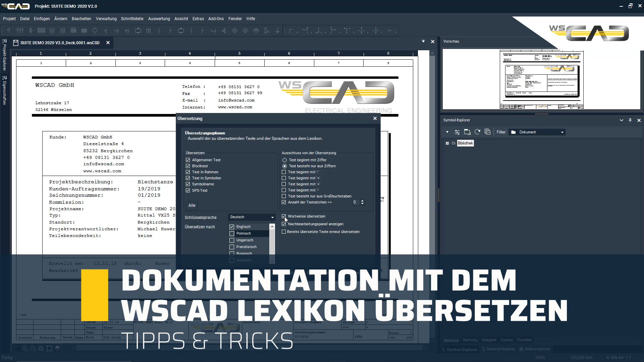The height and width of the screenshot is (362, 644).
Task: Click the Vorschau page thumbnail
Action: [x=541, y=79]
